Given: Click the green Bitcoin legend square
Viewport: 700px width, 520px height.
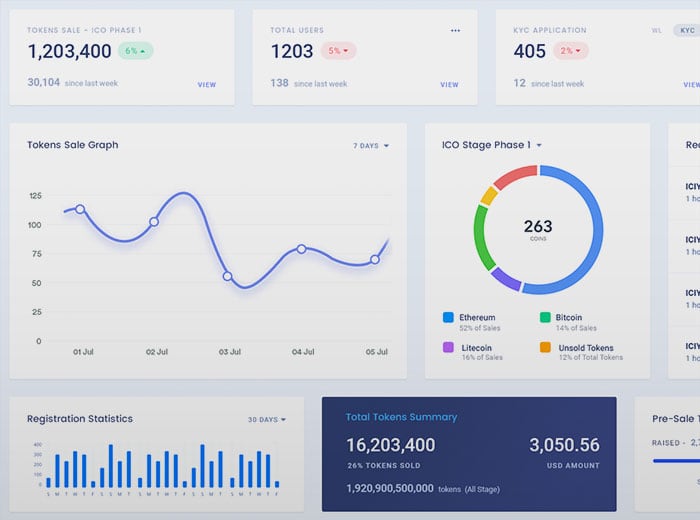Looking at the screenshot, I should pyautogui.click(x=545, y=318).
